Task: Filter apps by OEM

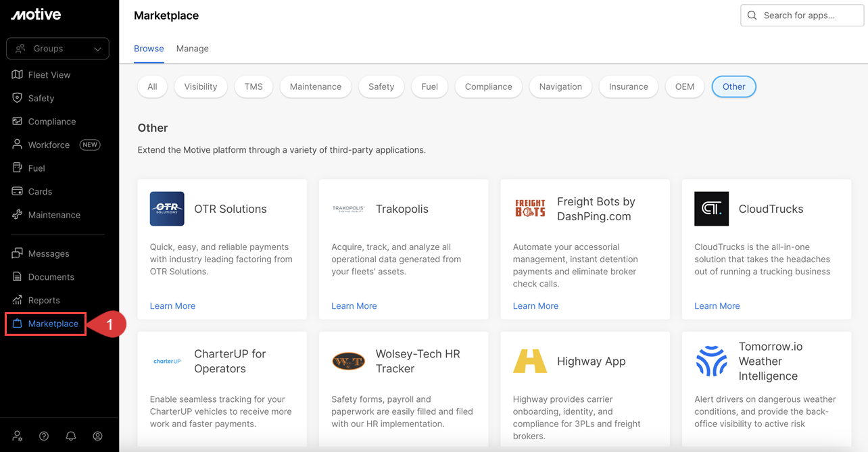Action: [x=685, y=86]
